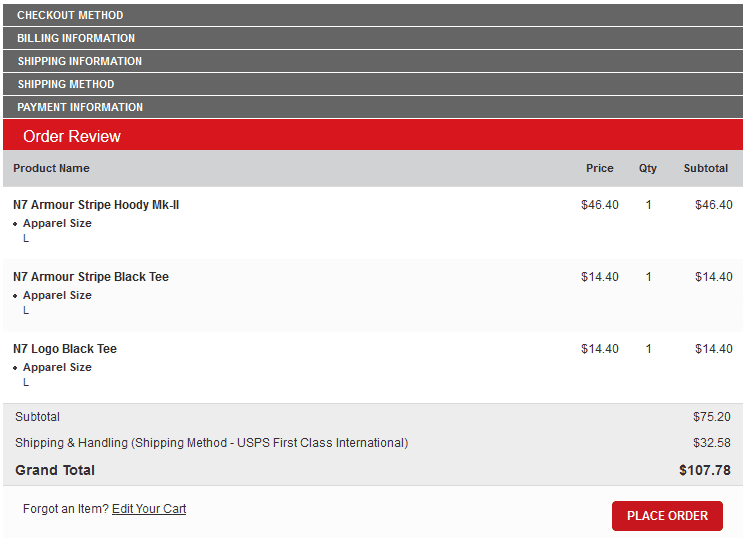Click the Grand Total label
This screenshot has width=746, height=538.
pyautogui.click(x=55, y=470)
